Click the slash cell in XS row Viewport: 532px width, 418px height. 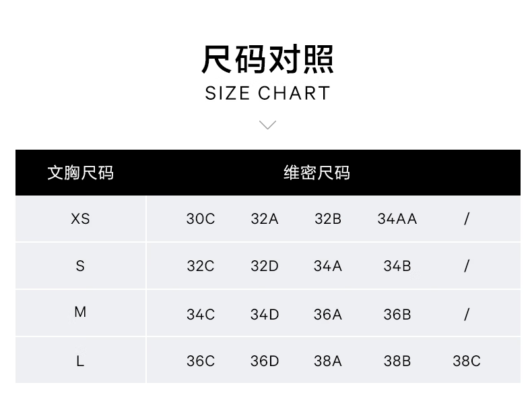467,218
